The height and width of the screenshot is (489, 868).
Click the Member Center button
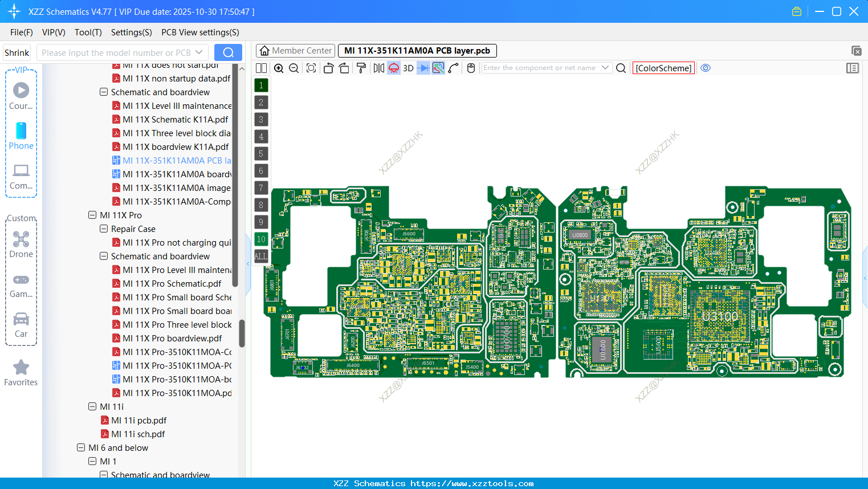coord(295,50)
